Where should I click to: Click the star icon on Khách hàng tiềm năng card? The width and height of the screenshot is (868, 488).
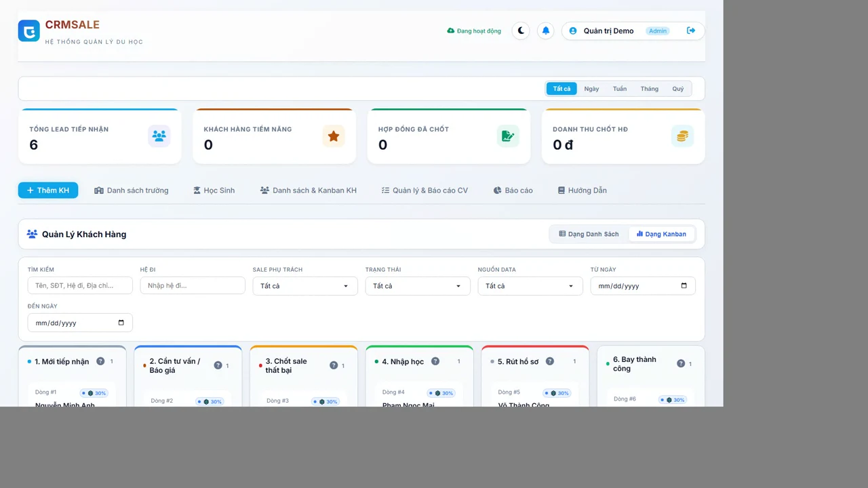[334, 136]
